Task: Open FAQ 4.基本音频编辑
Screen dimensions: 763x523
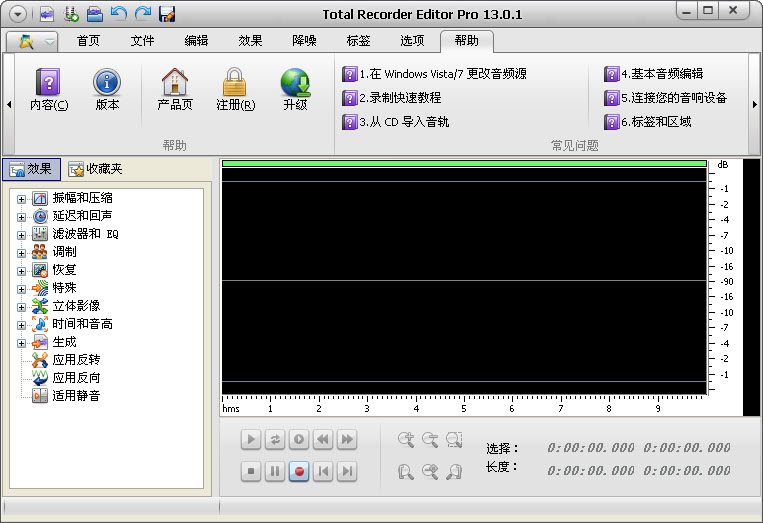Action: 654,74
